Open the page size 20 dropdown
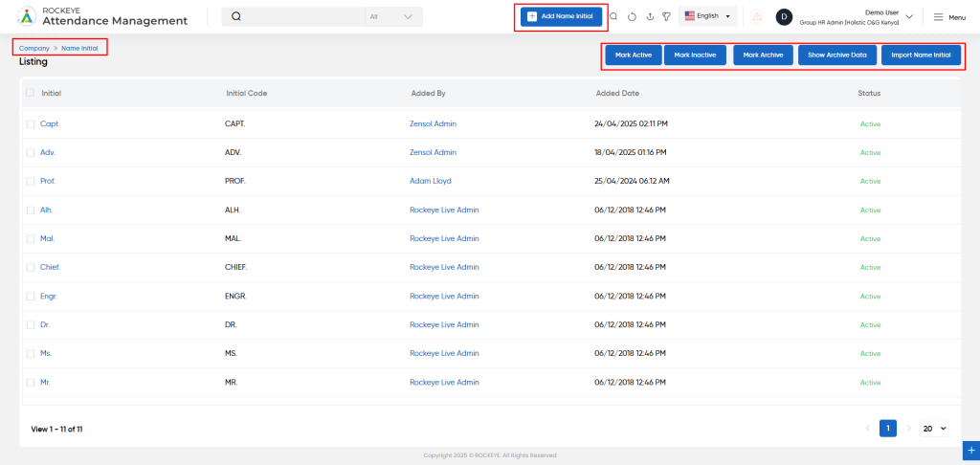This screenshot has width=980, height=465. tap(935, 429)
